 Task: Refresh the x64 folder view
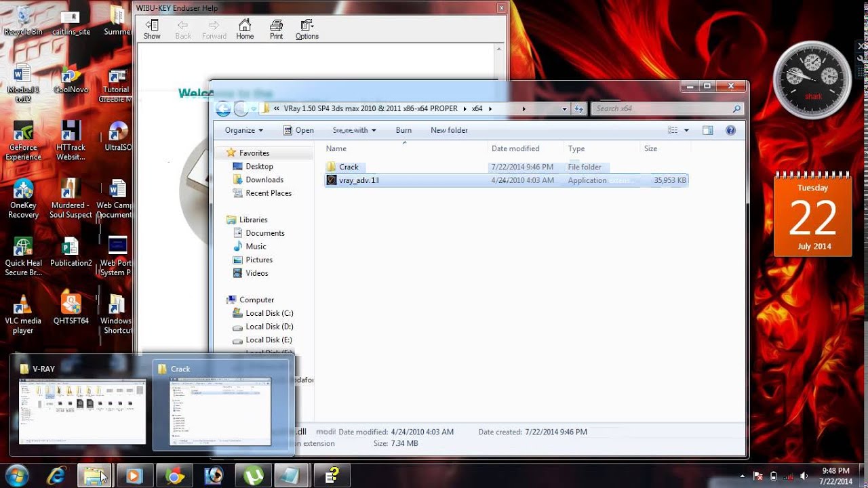578,108
